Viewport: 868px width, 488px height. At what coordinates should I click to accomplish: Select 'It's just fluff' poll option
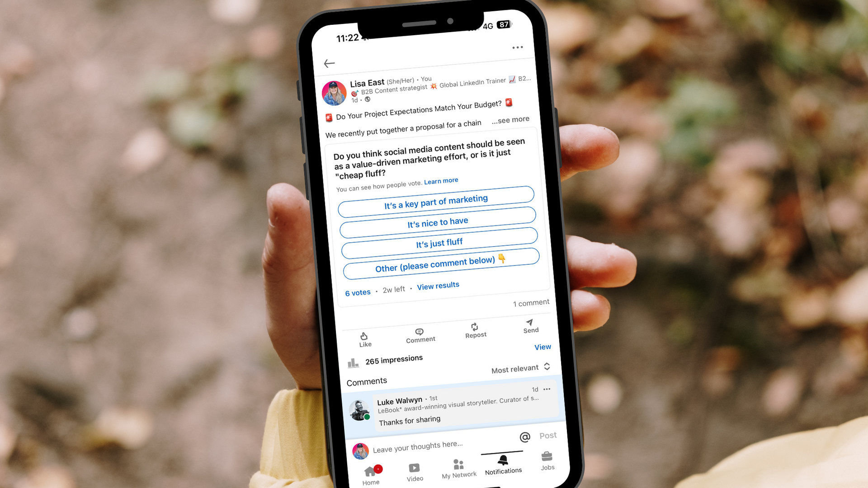438,243
